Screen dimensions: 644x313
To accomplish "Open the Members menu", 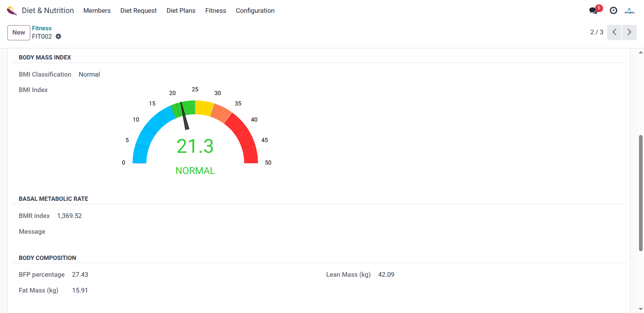I will (97, 11).
